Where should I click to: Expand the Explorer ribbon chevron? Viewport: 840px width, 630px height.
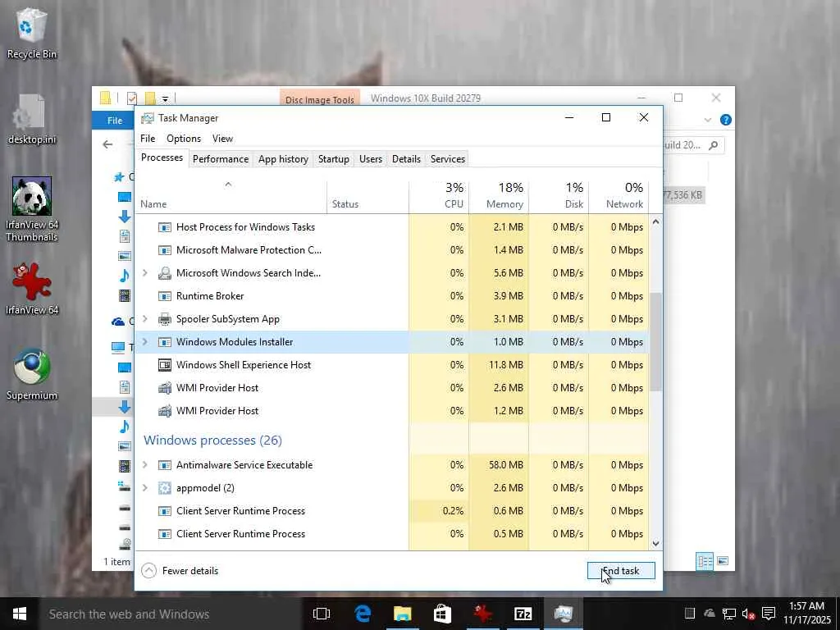click(x=708, y=120)
